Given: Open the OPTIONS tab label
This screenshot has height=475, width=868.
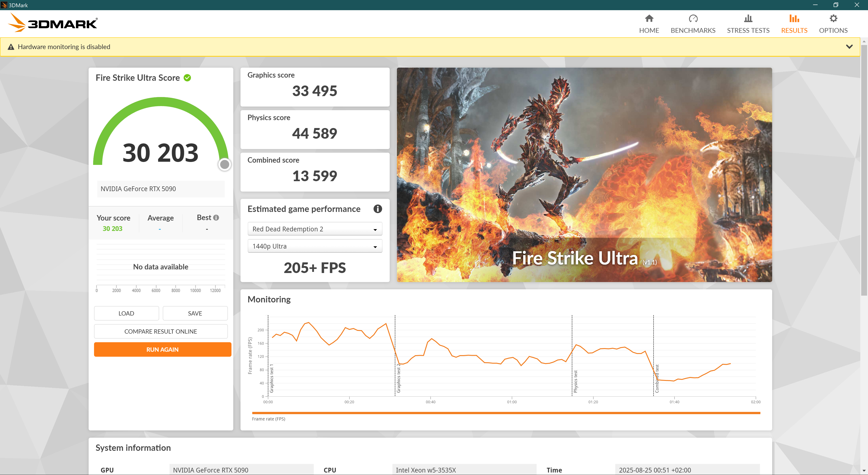Looking at the screenshot, I should (x=833, y=30).
